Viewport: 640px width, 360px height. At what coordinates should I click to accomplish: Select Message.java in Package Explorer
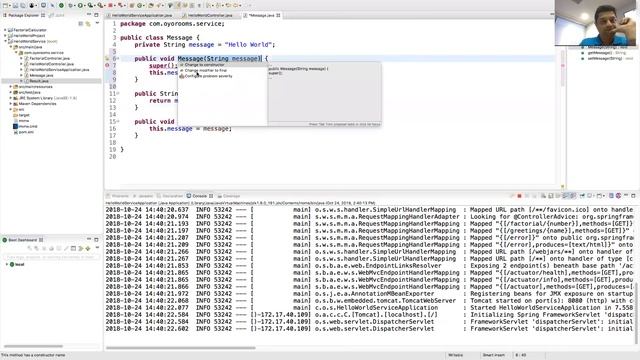pyautogui.click(x=42, y=76)
